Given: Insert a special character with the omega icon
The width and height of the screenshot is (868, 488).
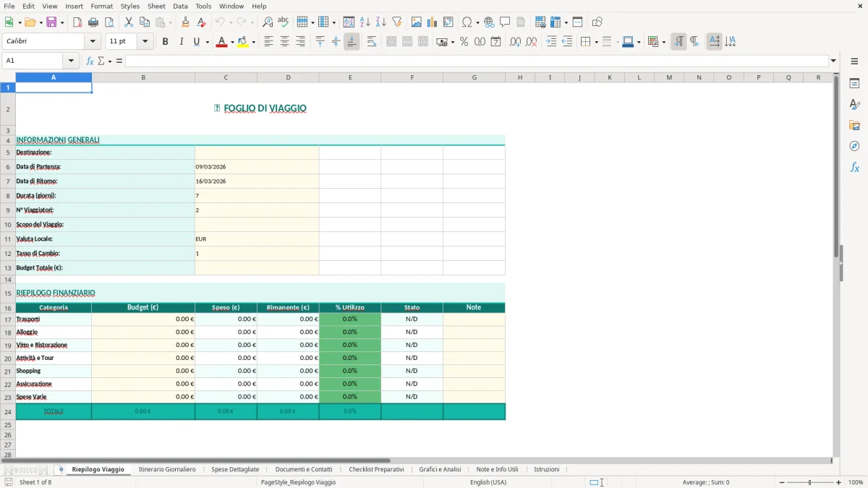Looking at the screenshot, I should click(x=467, y=22).
